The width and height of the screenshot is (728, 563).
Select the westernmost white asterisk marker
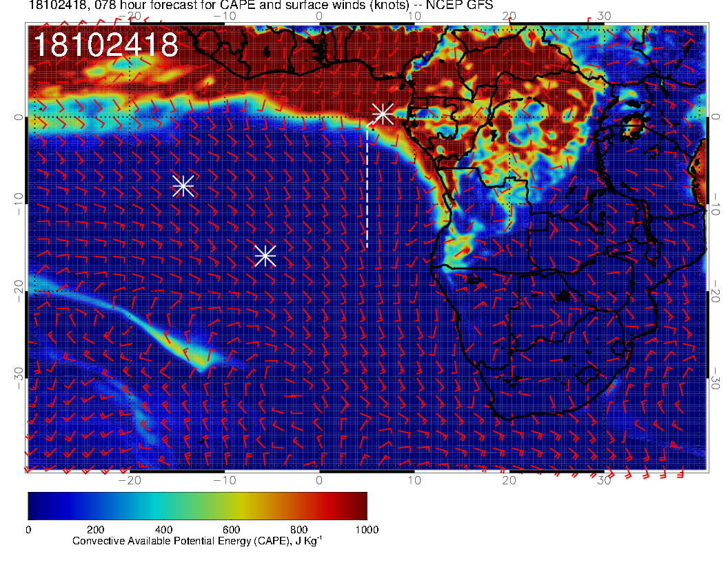coord(183,186)
